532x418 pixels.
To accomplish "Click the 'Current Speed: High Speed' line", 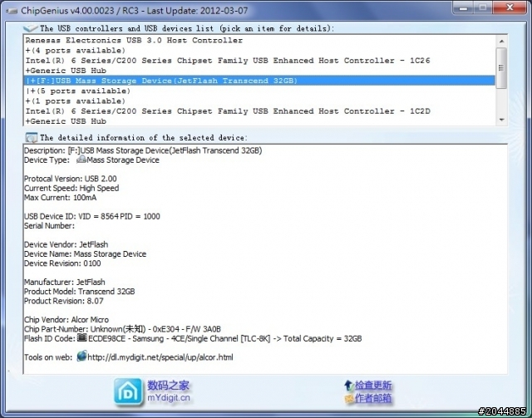I will pyautogui.click(x=71, y=189).
